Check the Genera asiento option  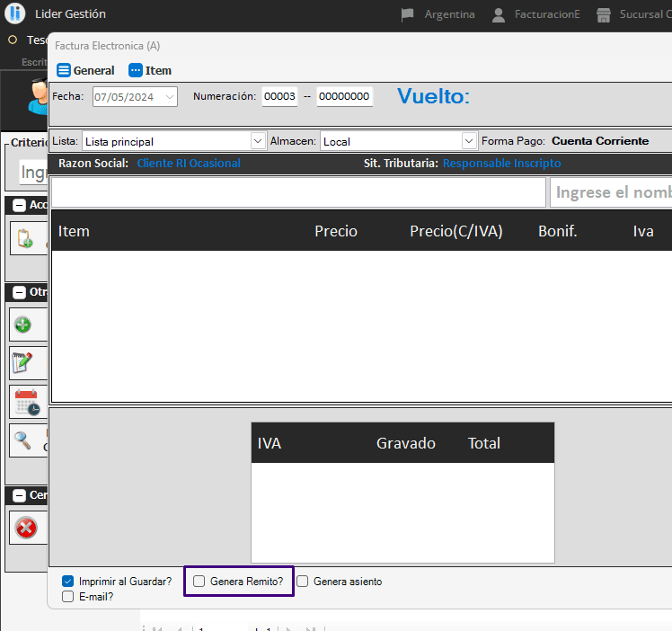(x=303, y=582)
